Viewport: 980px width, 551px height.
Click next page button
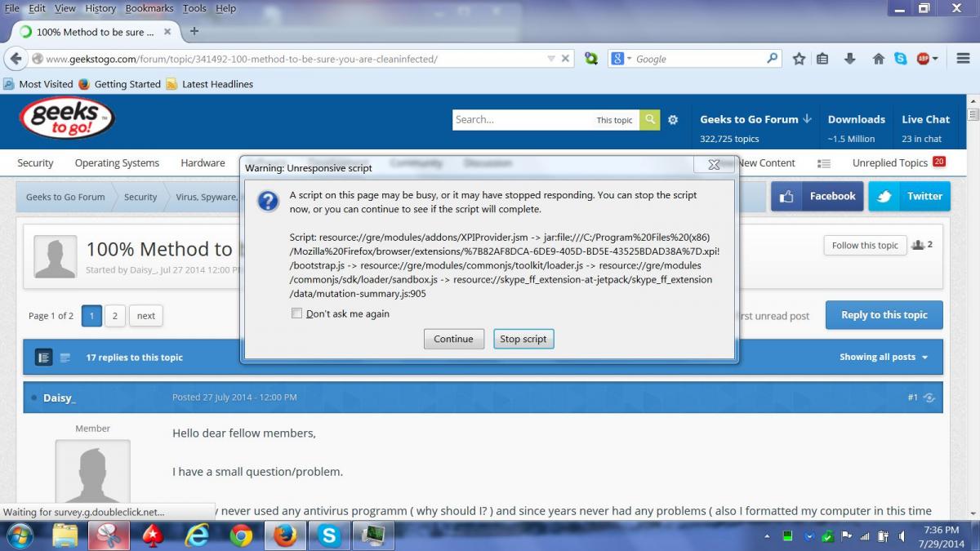[x=146, y=316]
